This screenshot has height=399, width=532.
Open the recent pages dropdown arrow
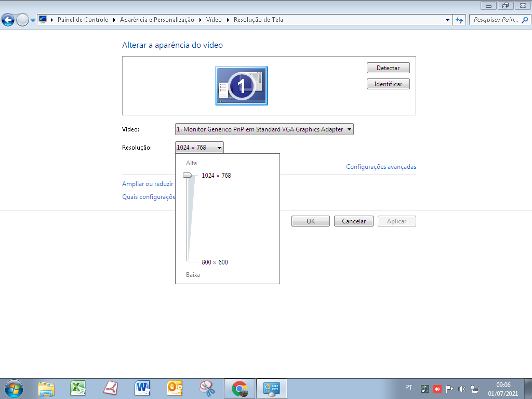pos(33,20)
